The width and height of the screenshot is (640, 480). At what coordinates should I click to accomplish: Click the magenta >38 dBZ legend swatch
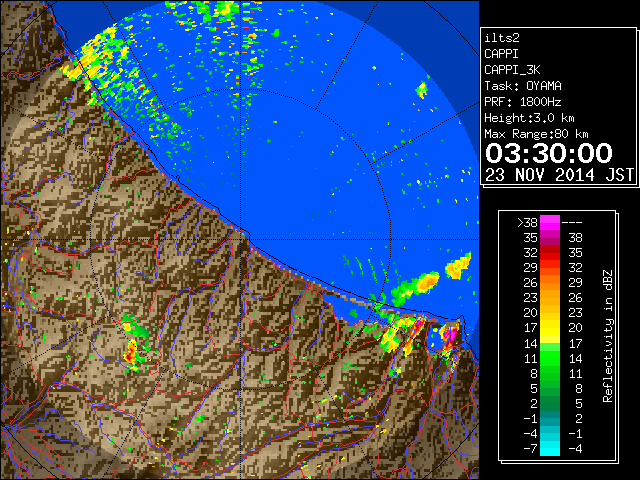pos(550,223)
